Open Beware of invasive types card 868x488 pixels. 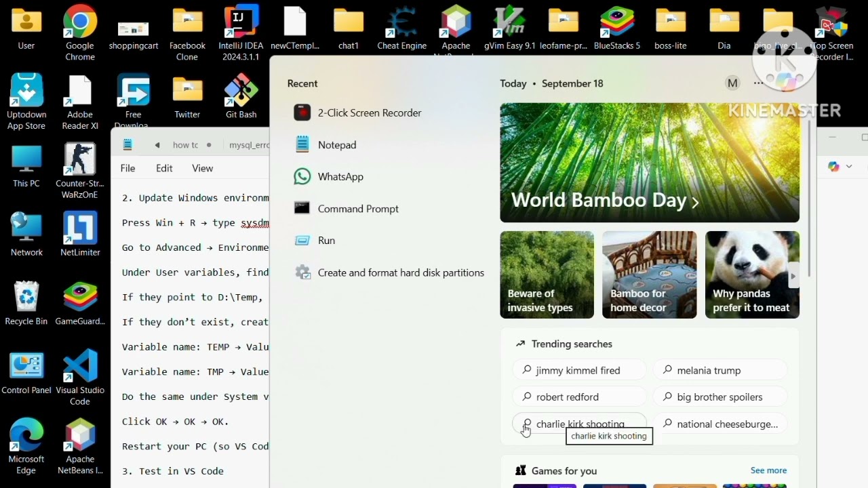pos(547,274)
